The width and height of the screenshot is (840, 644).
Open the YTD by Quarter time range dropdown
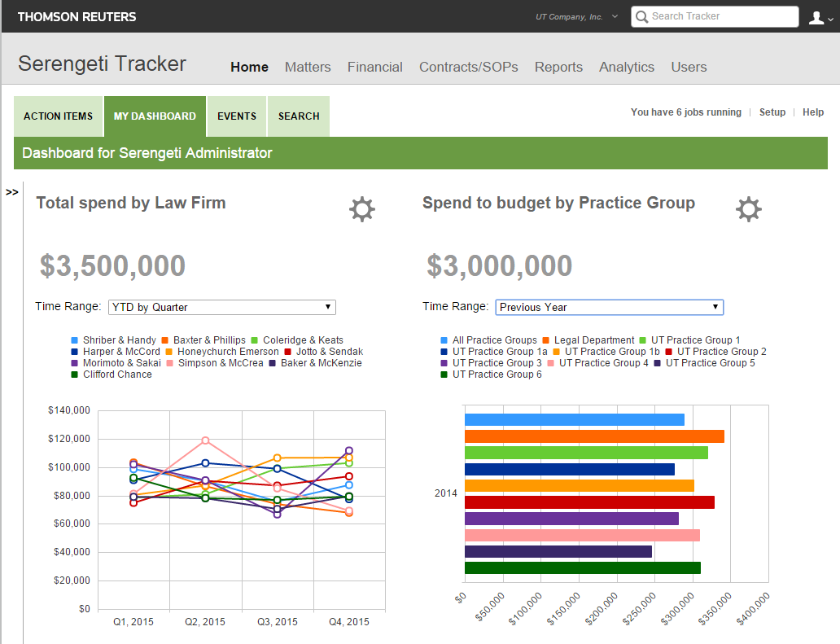pyautogui.click(x=221, y=307)
